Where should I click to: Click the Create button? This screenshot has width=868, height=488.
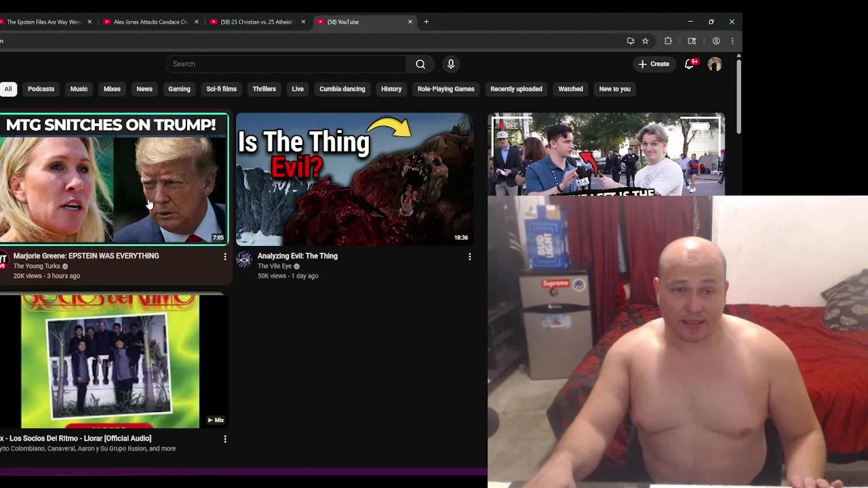[654, 64]
